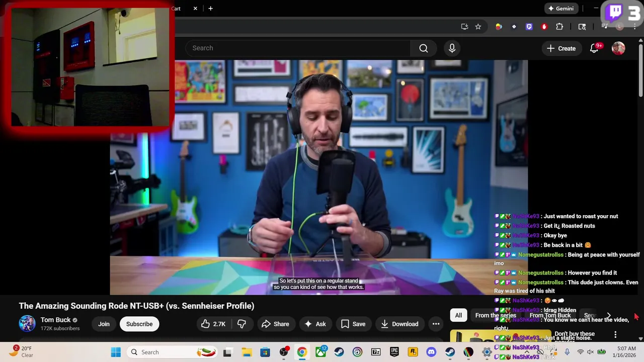The height and width of the screenshot is (362, 644).
Task: Open 7-Zip from the taskbar
Action: tap(376, 352)
